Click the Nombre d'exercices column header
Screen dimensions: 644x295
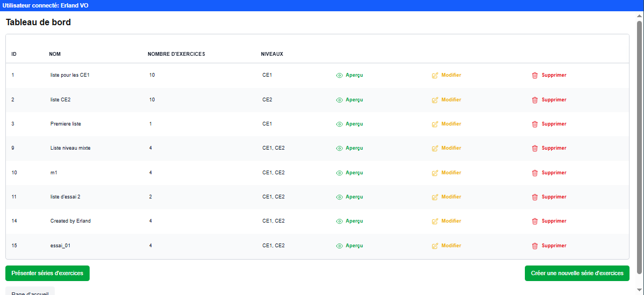[x=176, y=54]
